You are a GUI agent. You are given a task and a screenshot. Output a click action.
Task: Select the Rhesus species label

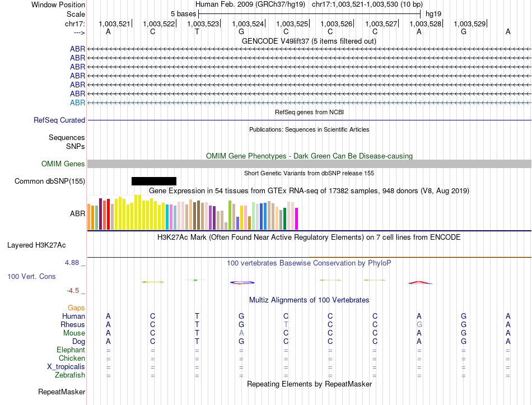point(73,324)
